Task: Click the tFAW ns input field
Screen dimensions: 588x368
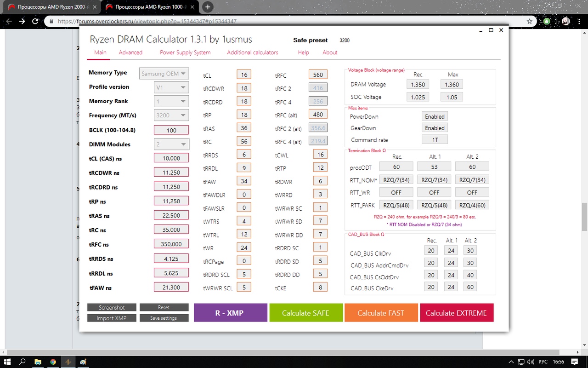Action: click(x=171, y=287)
